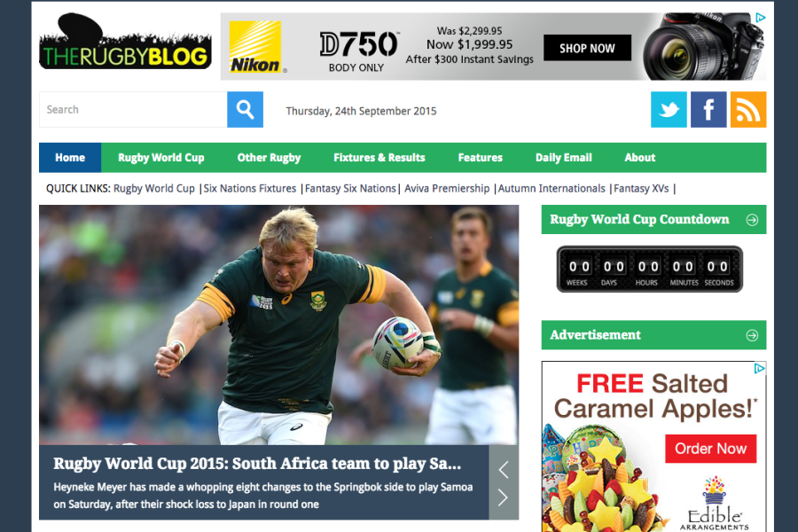
Task: Expand Rugby World Cup Countdown arrow
Action: pos(752,220)
